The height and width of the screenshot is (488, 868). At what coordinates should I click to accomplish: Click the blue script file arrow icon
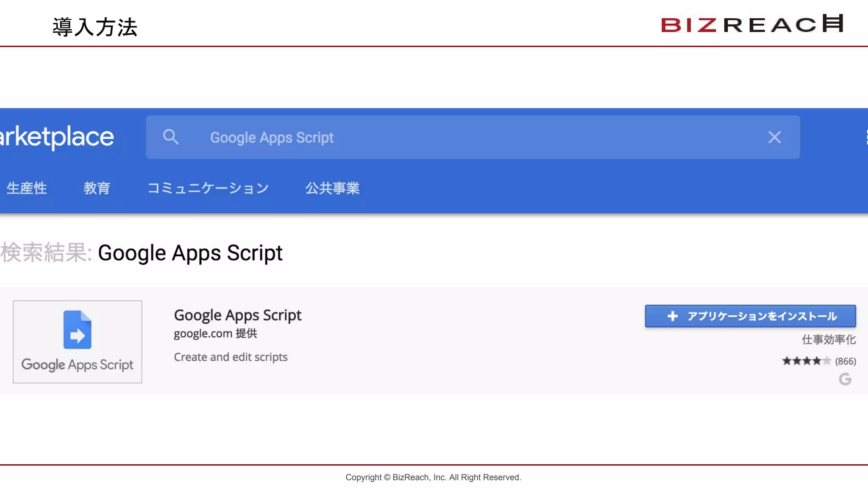pos(77,330)
